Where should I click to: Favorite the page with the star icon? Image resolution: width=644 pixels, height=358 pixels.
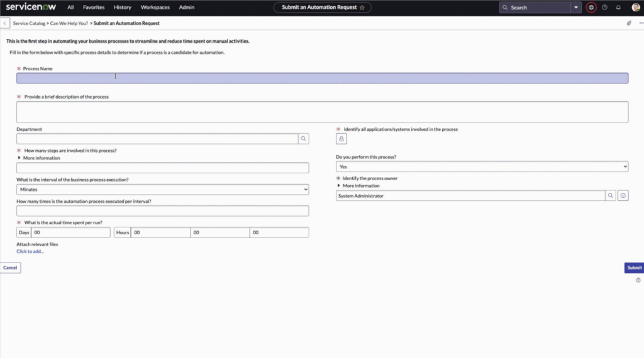(362, 8)
